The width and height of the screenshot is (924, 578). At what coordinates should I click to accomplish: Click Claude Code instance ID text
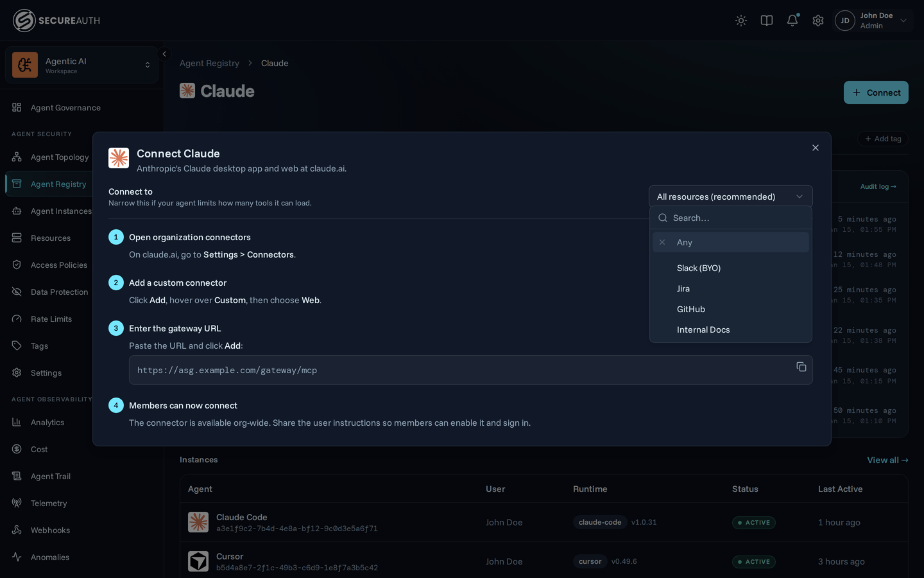click(x=297, y=529)
